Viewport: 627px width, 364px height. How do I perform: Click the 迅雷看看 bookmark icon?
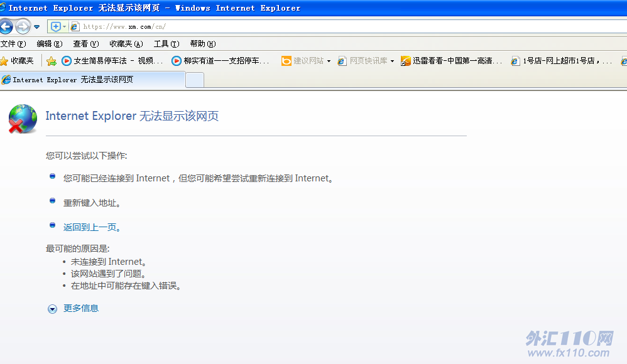click(405, 61)
